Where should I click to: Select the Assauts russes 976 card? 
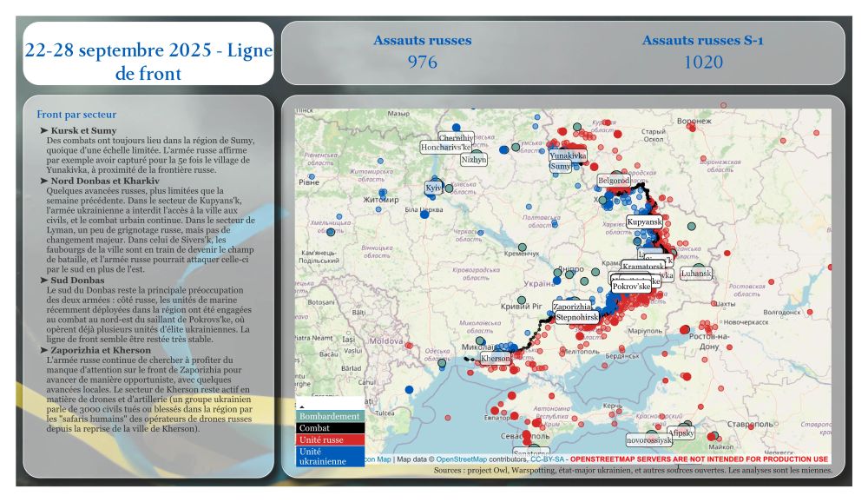pos(423,53)
